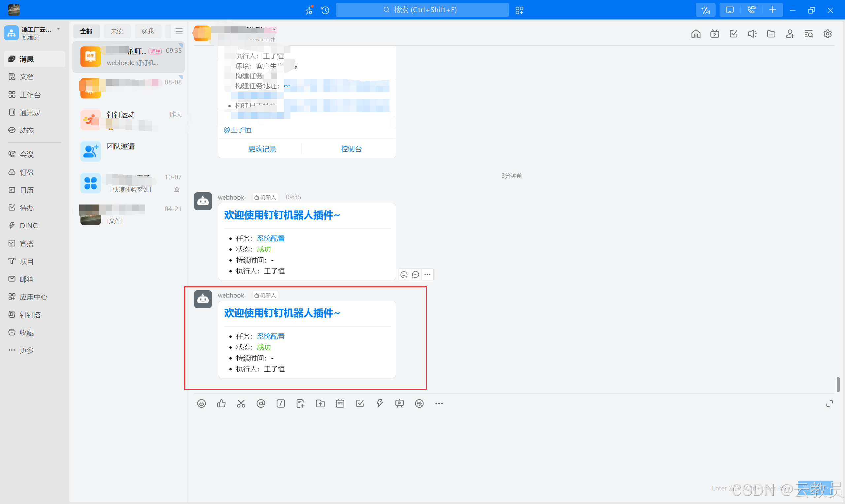Open 钉钉搭 in sidebar
845x504 pixels.
pyautogui.click(x=34, y=315)
